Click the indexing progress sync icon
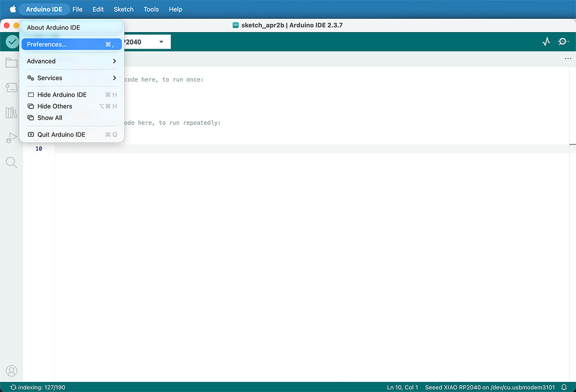The height and width of the screenshot is (392, 576). [13, 387]
